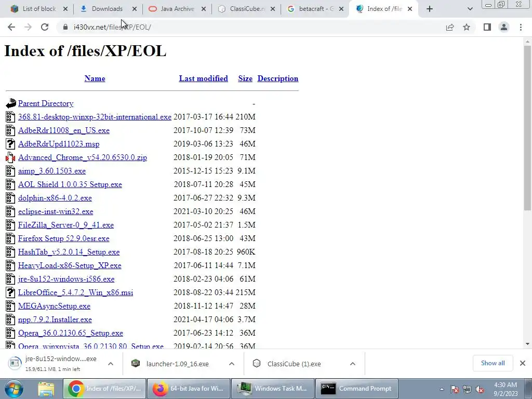Click the Action Center flag tray icon
This screenshot has width=532, height=399.
pos(455,390)
